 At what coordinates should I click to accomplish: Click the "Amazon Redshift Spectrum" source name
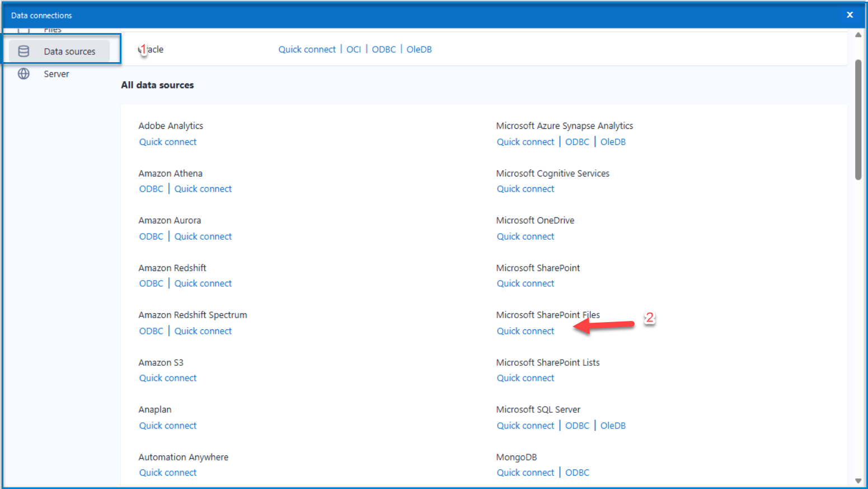(x=193, y=315)
